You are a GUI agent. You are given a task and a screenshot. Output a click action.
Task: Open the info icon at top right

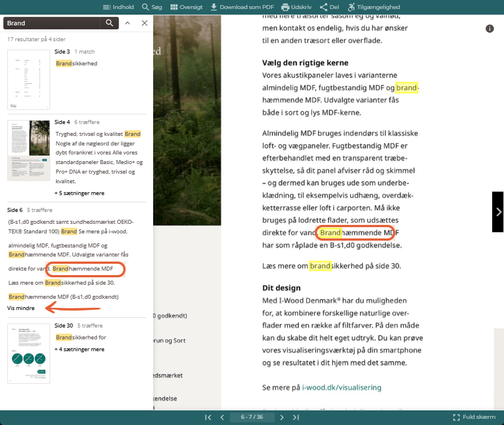point(489,29)
